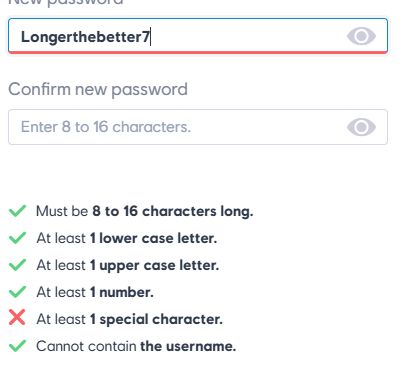Click the 'At least 1 lower case letter' rule
Viewport: 402px width, 382px height.
tap(127, 238)
